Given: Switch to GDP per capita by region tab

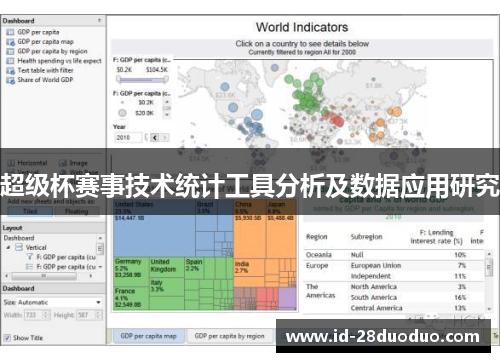Looking at the screenshot, I should [230, 336].
